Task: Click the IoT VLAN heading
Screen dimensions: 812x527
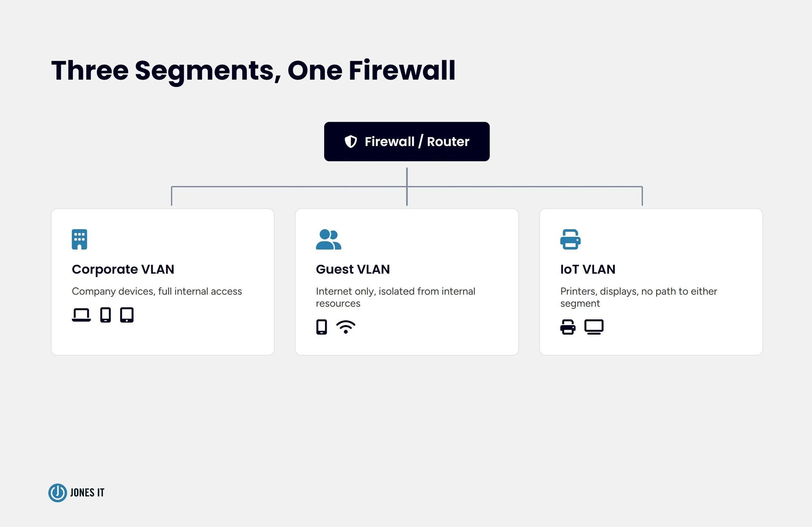Action: [x=588, y=269]
